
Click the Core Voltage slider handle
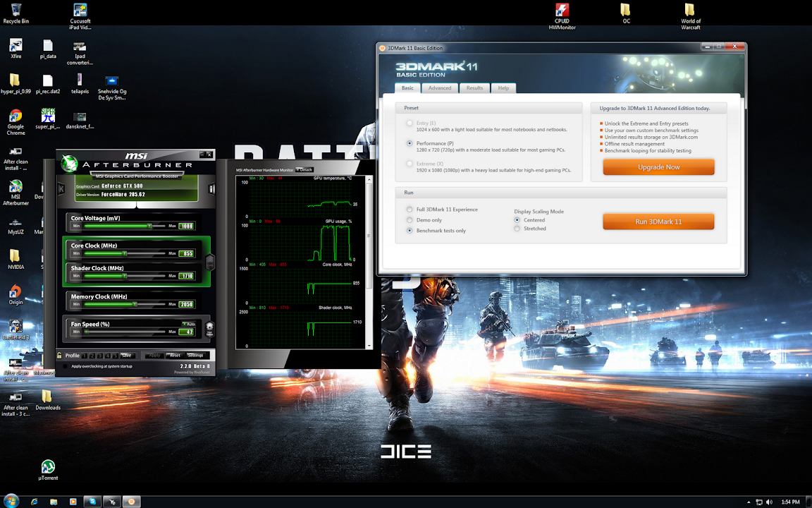(149, 226)
